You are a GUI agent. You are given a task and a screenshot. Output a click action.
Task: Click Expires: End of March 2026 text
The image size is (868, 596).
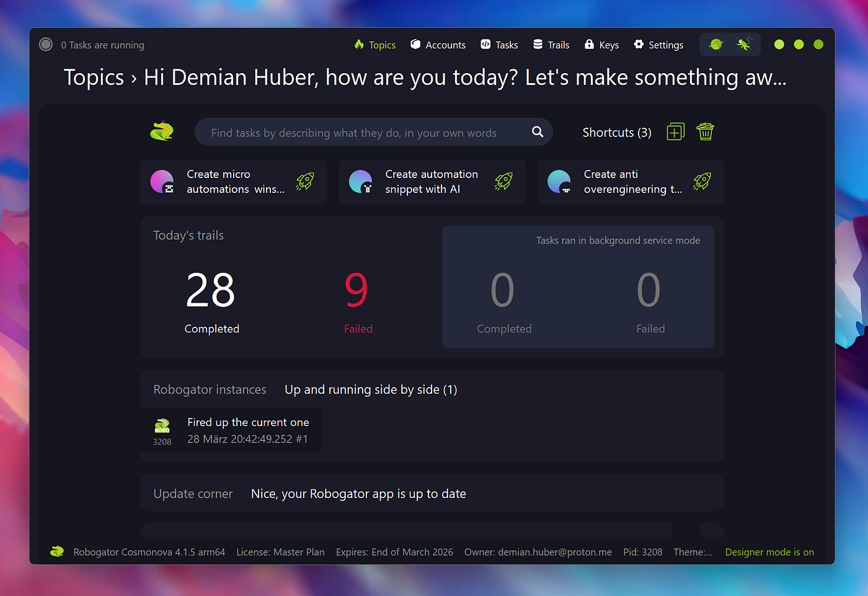click(394, 552)
